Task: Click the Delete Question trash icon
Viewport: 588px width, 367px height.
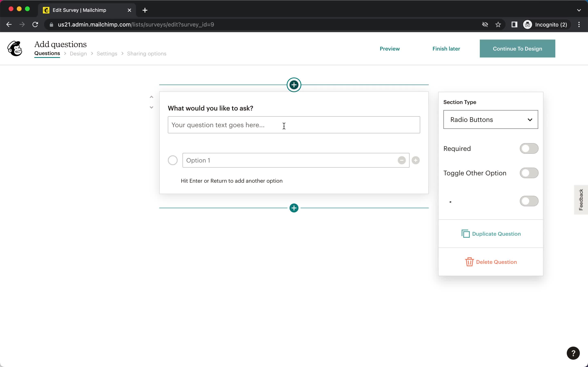Action: point(469,262)
